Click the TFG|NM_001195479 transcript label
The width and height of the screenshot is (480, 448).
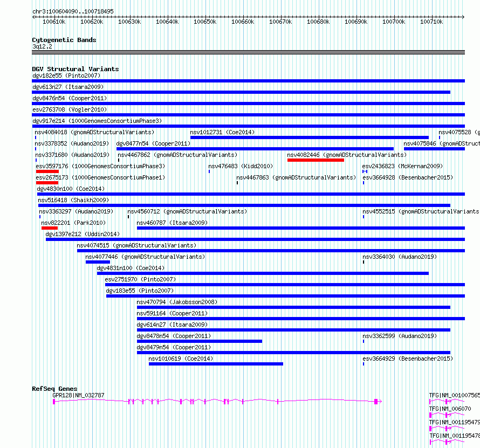454,422
